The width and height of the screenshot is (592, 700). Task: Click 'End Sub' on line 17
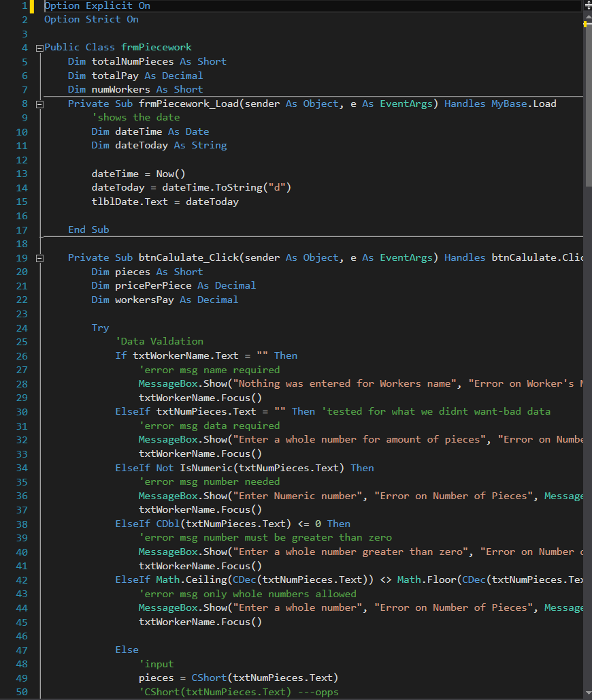point(88,230)
